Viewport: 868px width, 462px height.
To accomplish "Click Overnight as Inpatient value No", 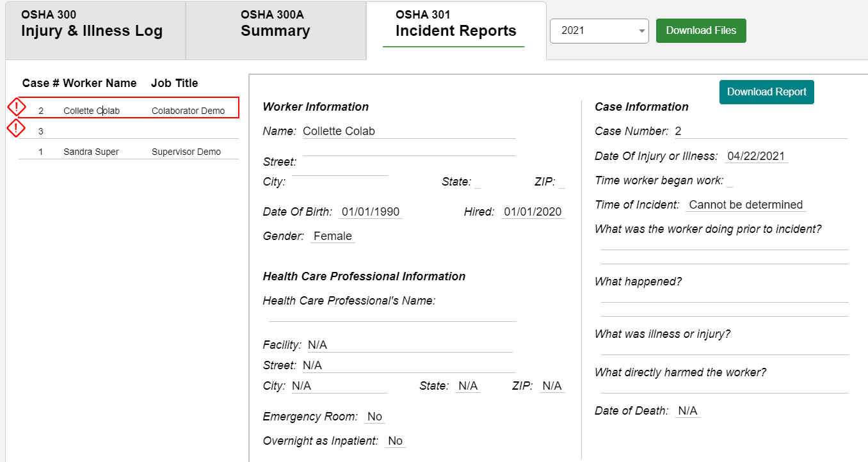I will (395, 441).
